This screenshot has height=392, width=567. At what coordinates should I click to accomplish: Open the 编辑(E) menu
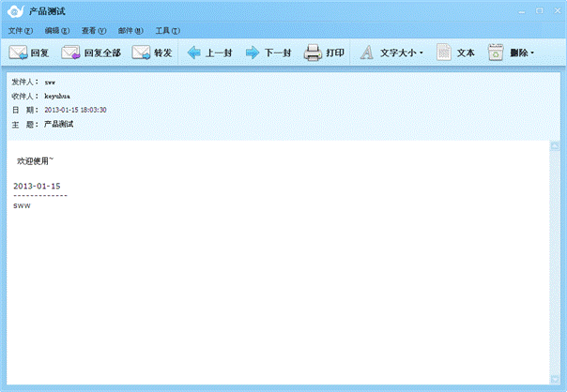tap(56, 31)
